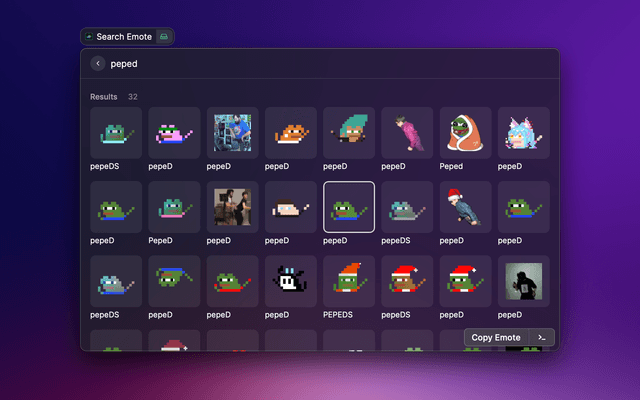
Task: Pick the pink-bodied pixel pepeD emote
Action: 174,133
